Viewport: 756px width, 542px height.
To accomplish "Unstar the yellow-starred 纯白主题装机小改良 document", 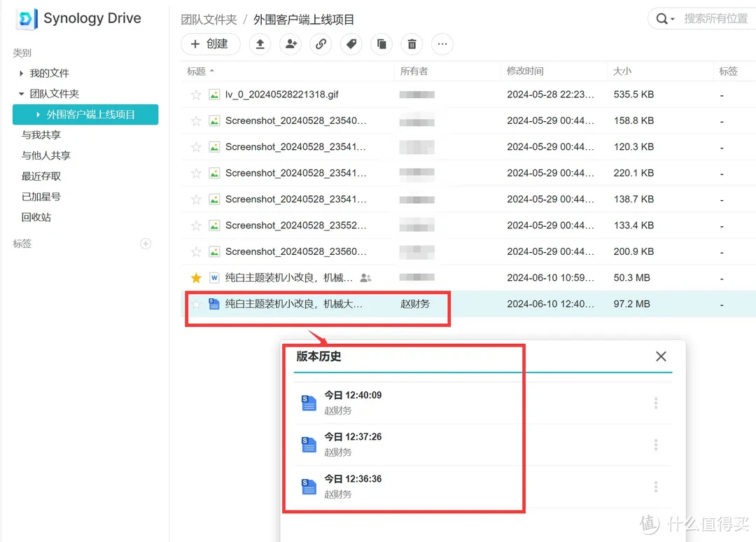I will click(x=195, y=277).
